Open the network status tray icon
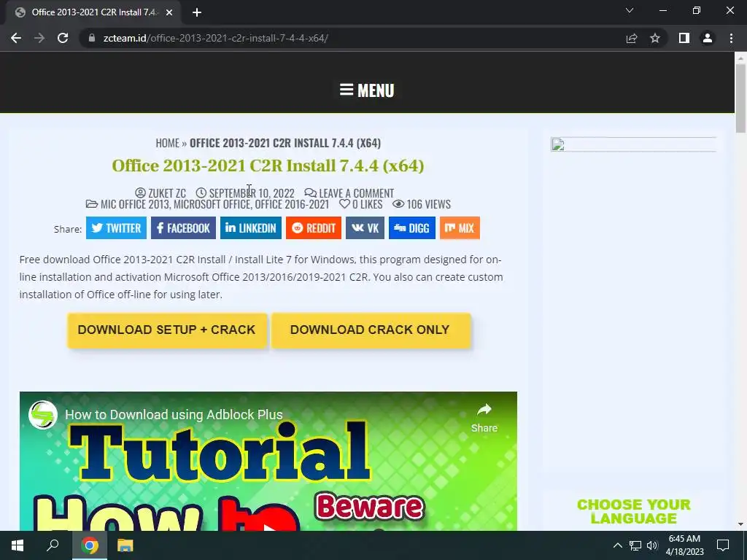The height and width of the screenshot is (560, 747). tap(635, 545)
